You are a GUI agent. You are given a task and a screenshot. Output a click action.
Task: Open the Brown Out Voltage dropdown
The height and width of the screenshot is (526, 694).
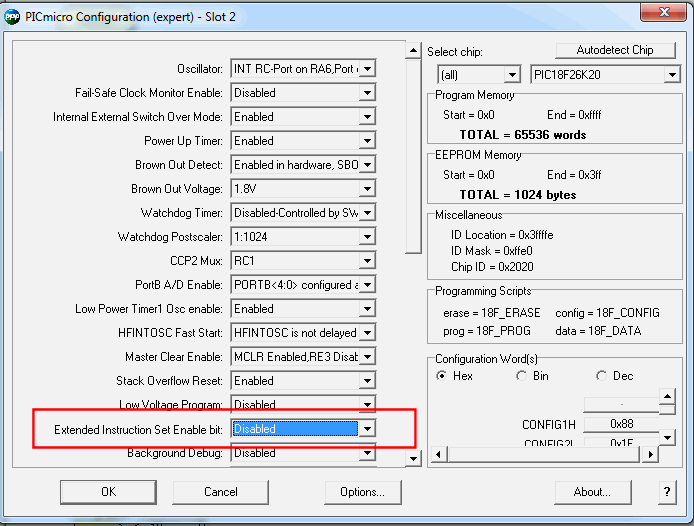(303, 189)
